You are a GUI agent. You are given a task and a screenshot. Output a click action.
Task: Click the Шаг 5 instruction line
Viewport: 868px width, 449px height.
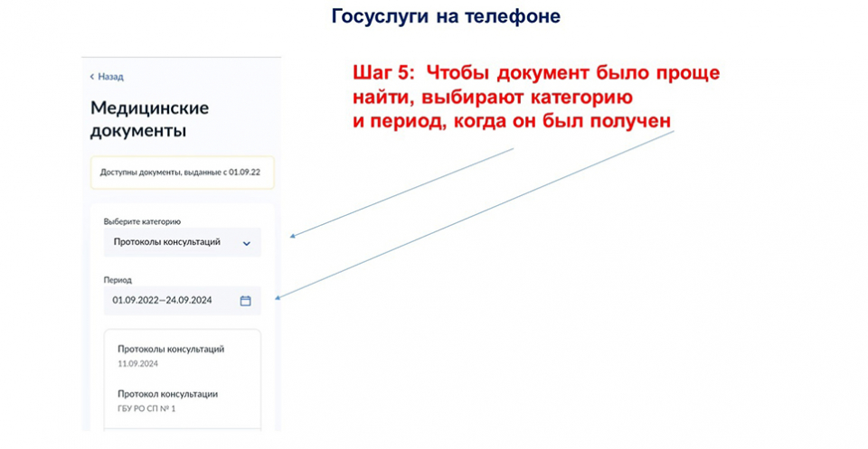pyautogui.click(x=535, y=73)
